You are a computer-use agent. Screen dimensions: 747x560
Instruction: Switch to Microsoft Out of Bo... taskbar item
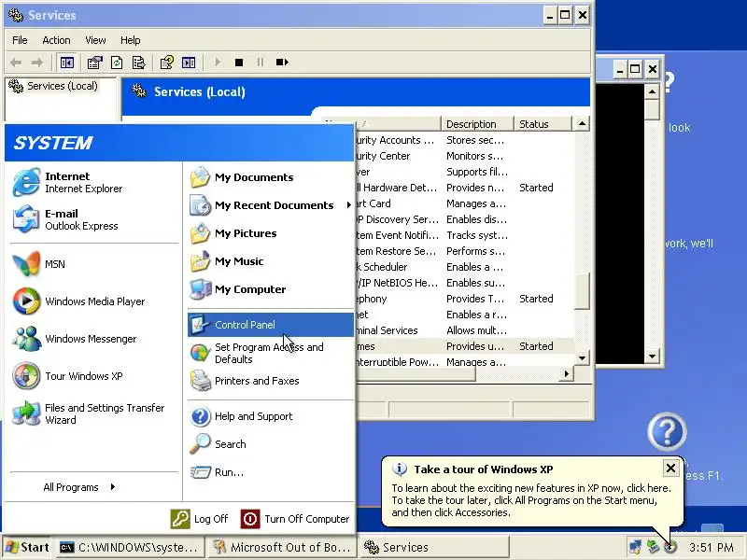pos(282,547)
